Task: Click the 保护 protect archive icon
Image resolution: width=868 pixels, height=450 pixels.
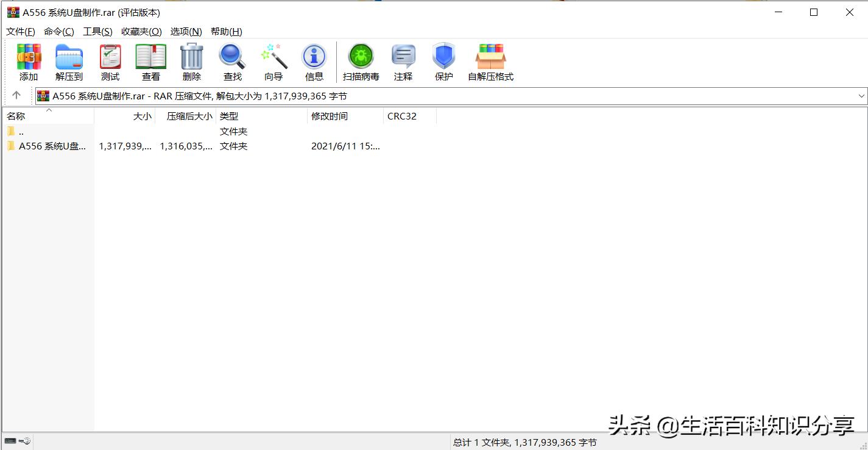Action: (x=443, y=61)
